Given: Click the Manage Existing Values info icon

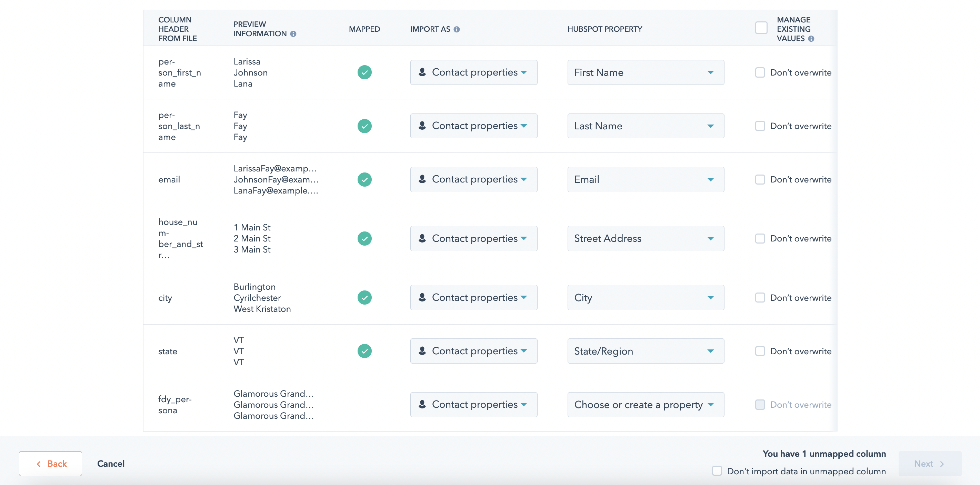Looking at the screenshot, I should 811,39.
